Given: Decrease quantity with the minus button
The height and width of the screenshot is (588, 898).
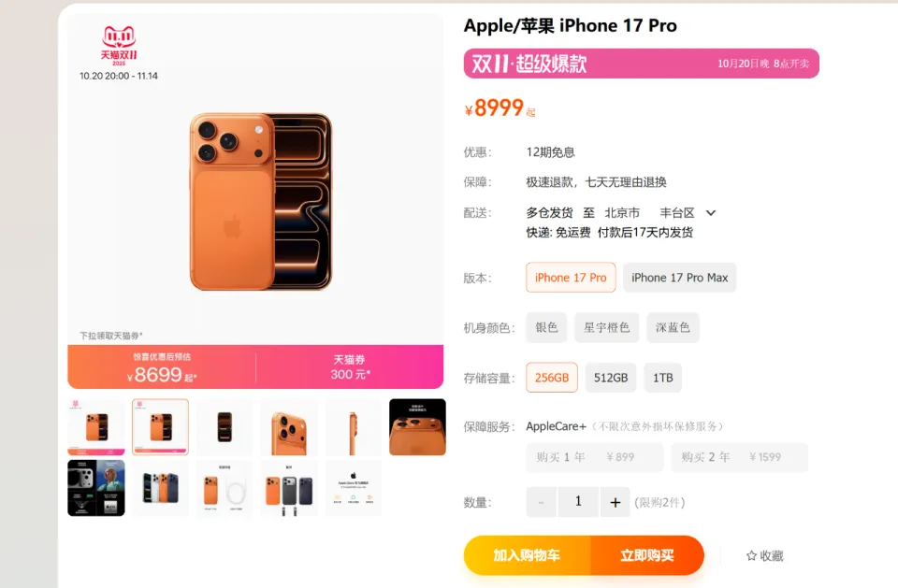Looking at the screenshot, I should click(x=542, y=502).
